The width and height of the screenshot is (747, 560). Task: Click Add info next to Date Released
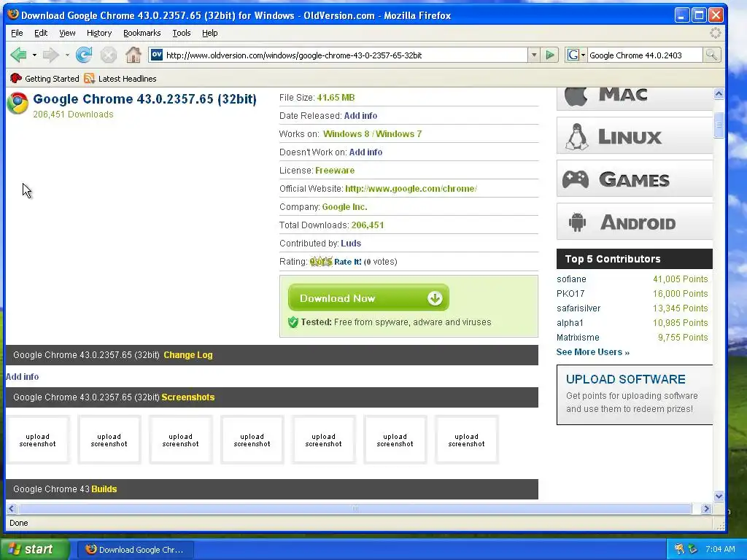coord(360,116)
